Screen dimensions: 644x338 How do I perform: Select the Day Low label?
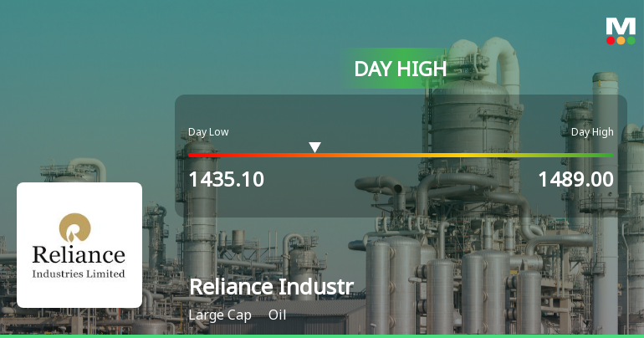coord(208,132)
